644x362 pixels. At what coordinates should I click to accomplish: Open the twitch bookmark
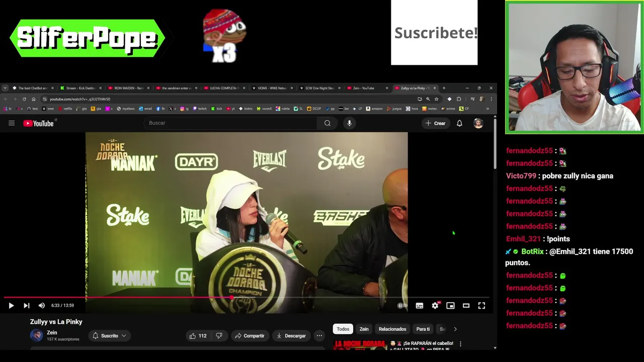[200, 109]
